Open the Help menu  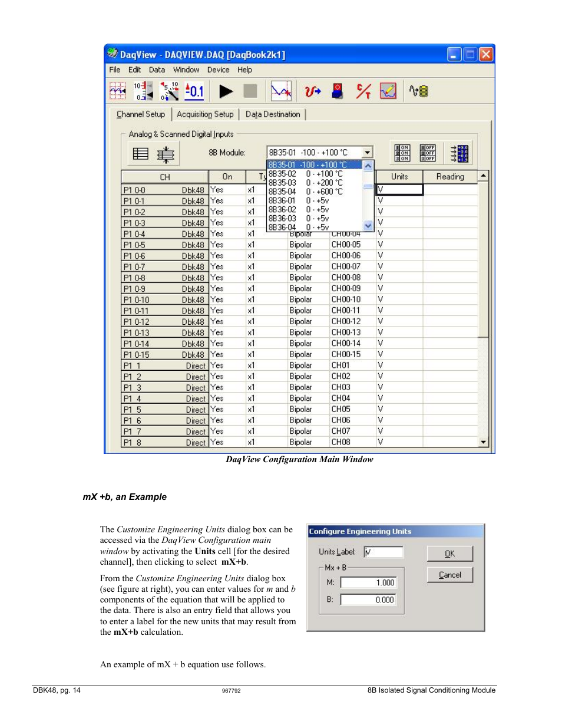(245, 70)
